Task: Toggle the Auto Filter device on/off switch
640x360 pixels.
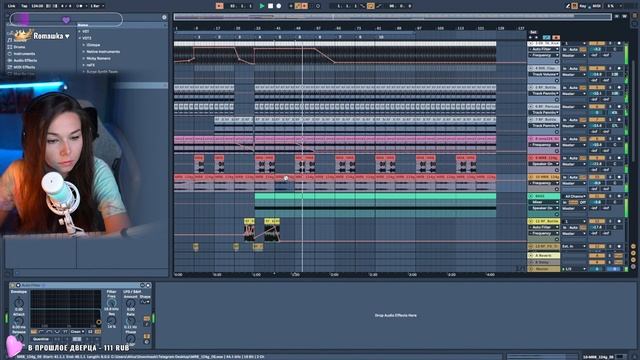Action: point(18,285)
